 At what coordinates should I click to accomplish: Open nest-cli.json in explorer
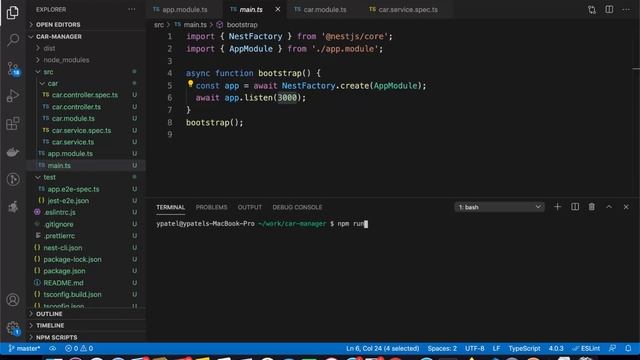click(x=86, y=248)
